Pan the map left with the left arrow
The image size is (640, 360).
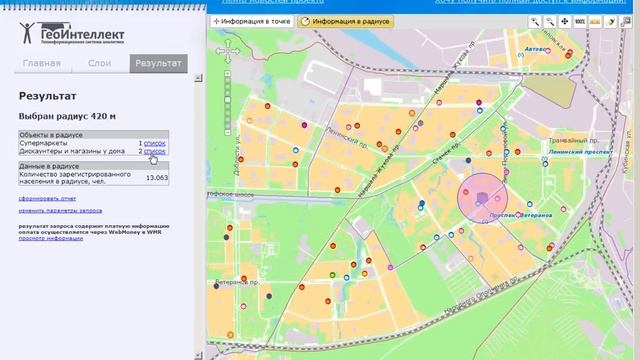click(x=220, y=51)
